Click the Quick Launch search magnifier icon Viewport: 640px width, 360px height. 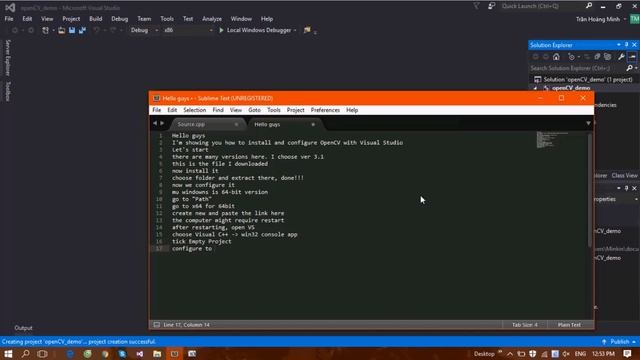pos(589,6)
